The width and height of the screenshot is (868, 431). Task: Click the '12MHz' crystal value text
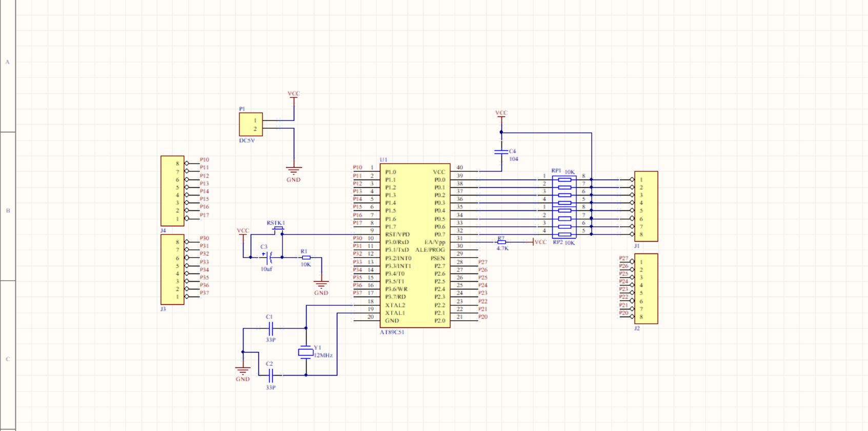click(323, 355)
